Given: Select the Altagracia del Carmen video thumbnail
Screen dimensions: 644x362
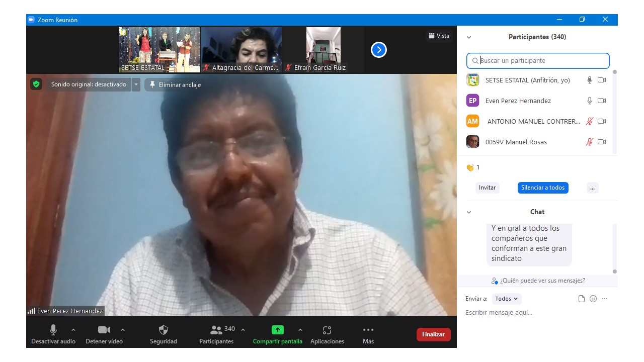Looking at the screenshot, I should (242, 50).
